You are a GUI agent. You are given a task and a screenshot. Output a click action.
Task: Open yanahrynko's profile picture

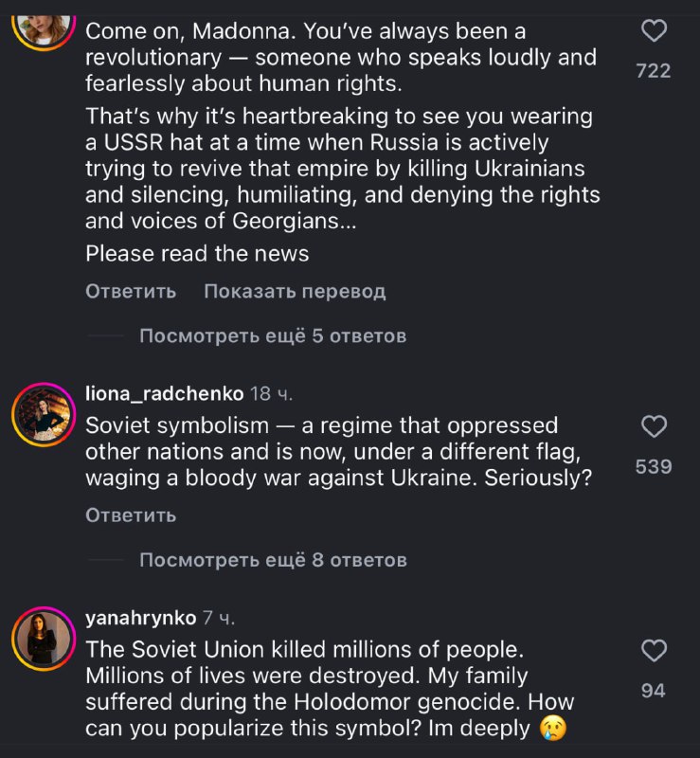[44, 638]
